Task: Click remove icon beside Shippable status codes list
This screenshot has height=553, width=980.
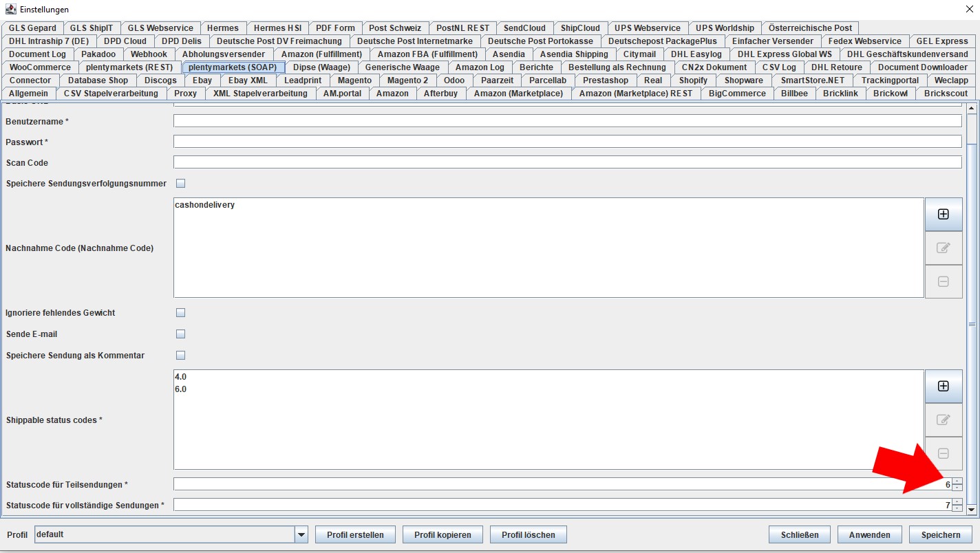Action: [944, 453]
